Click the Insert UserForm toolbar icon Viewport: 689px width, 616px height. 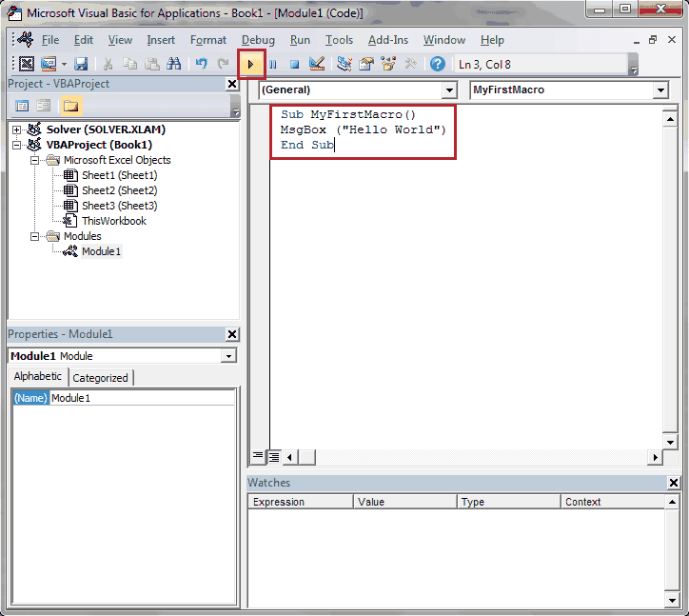pyautogui.click(x=49, y=64)
